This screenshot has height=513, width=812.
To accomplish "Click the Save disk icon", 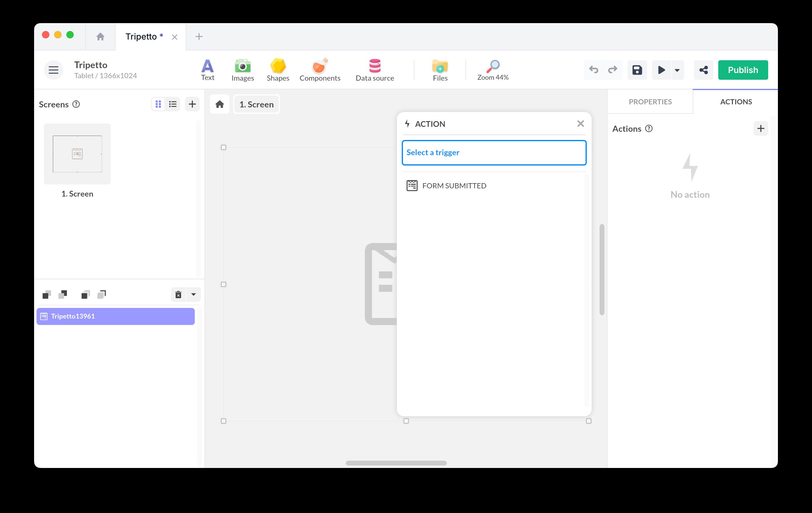I will [637, 70].
